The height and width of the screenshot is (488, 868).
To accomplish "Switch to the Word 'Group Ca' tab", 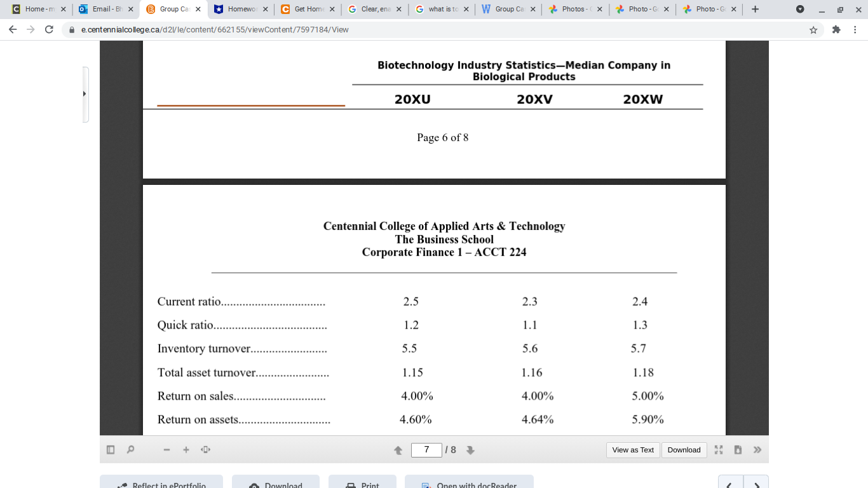I will 508,9.
